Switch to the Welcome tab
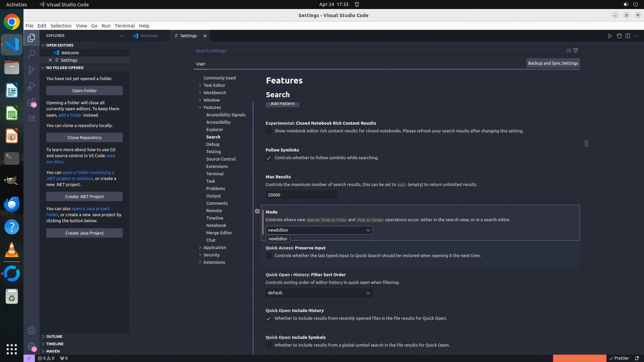 click(x=149, y=36)
